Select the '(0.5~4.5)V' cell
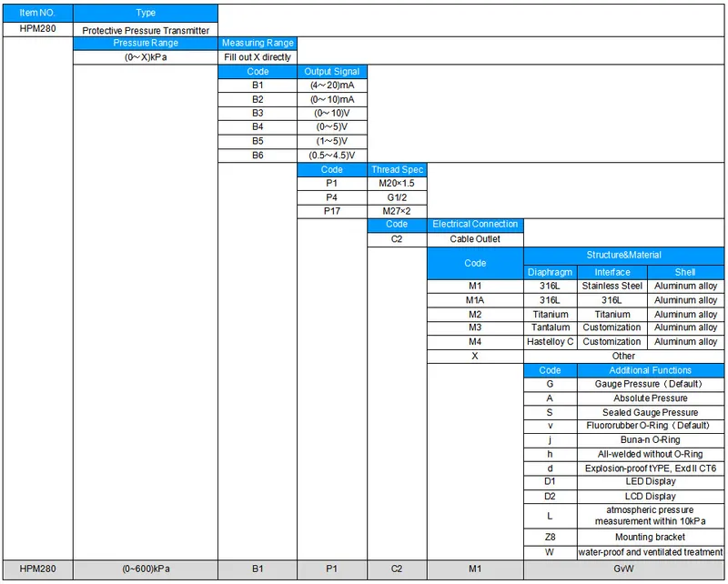This screenshot has width=728, height=584. pos(332,156)
